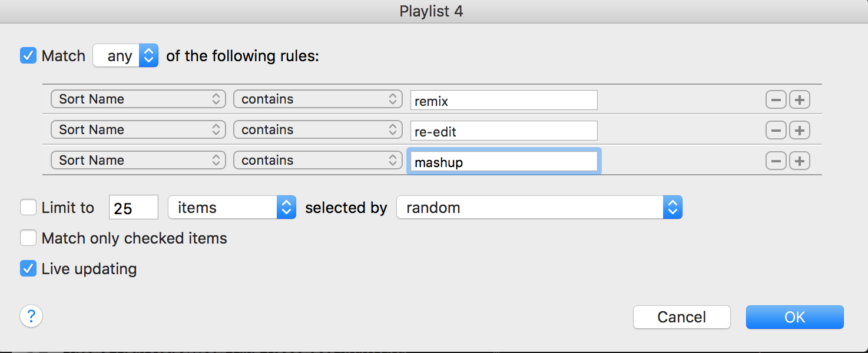Add a rule after the re-edit row
Image resolution: width=868 pixels, height=353 pixels.
(799, 131)
